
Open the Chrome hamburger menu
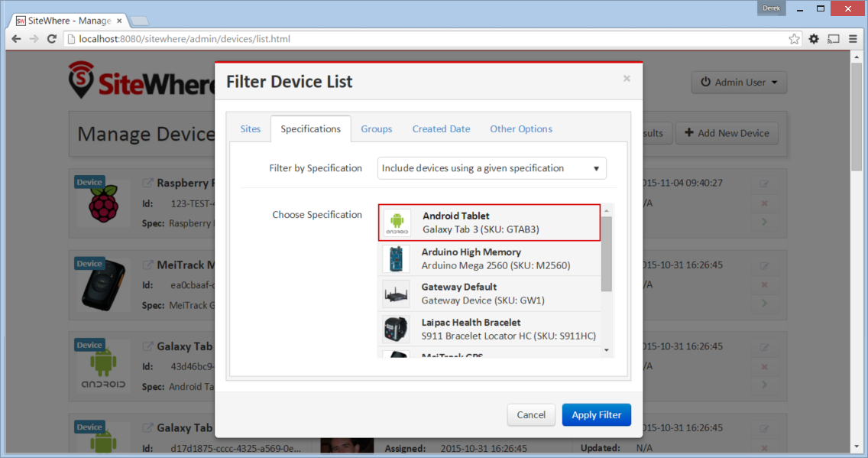[853, 39]
